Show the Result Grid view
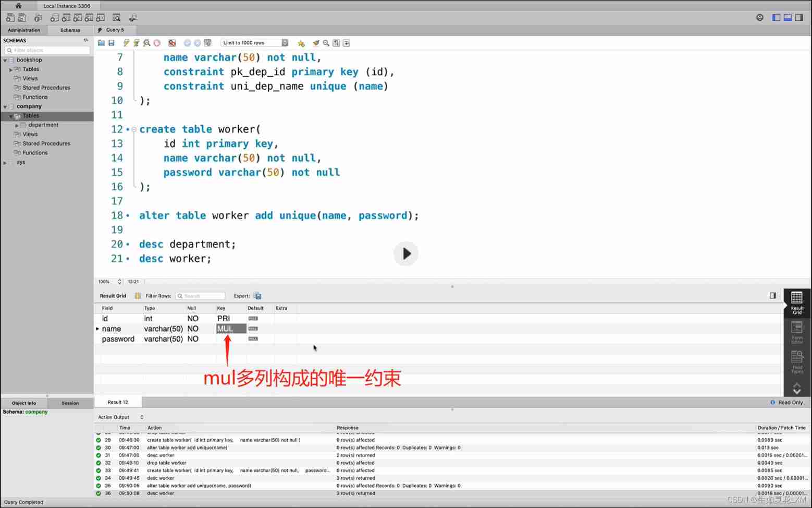This screenshot has height=508, width=812. point(797,303)
